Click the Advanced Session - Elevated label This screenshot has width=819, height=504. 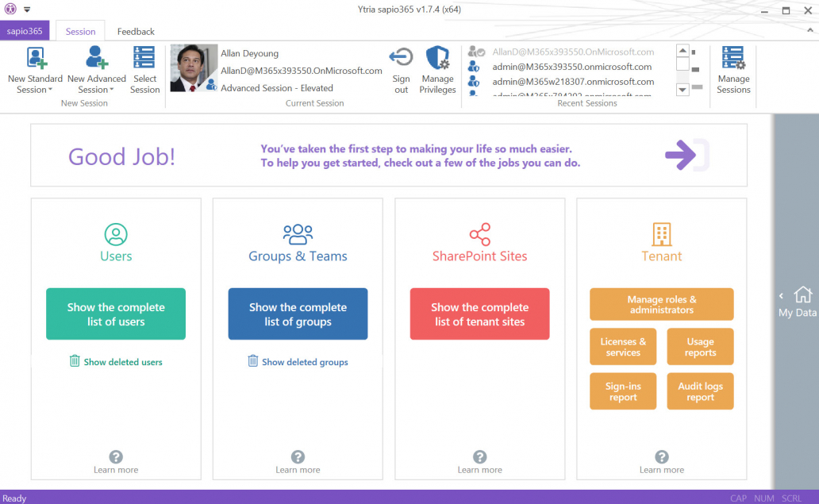point(277,88)
